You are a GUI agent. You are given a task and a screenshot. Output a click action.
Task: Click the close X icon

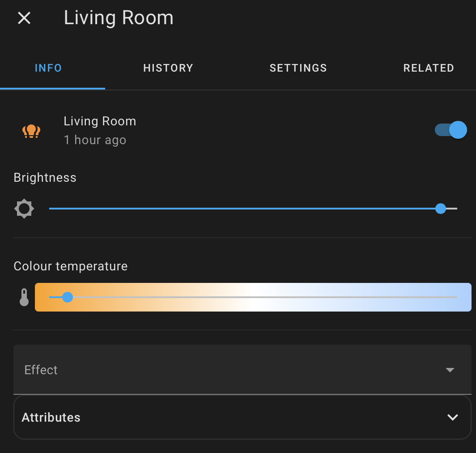coord(24,18)
